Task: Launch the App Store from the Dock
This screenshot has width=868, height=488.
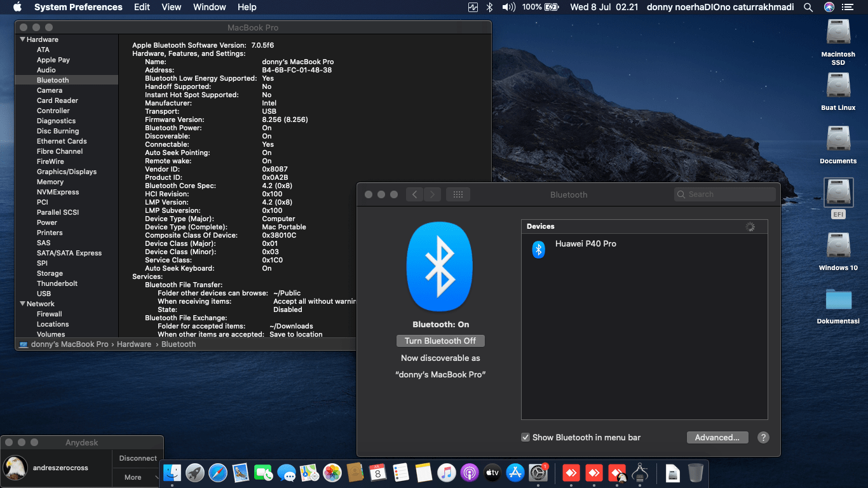Action: coord(515,472)
